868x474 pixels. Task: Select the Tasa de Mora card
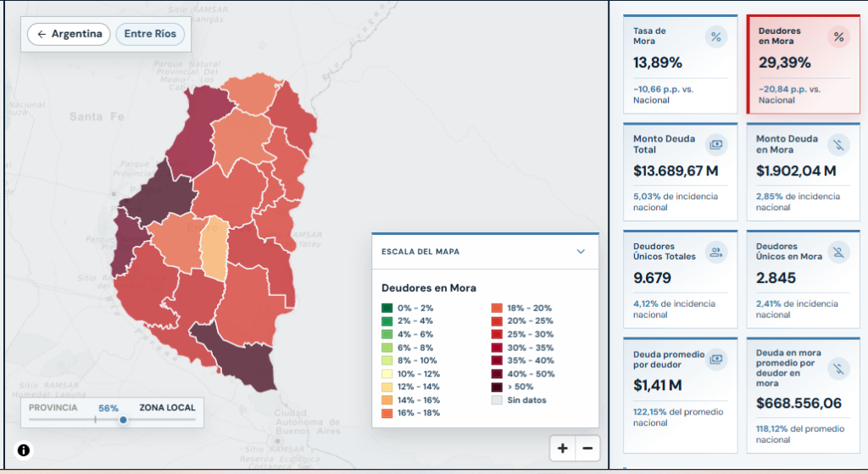click(x=681, y=64)
